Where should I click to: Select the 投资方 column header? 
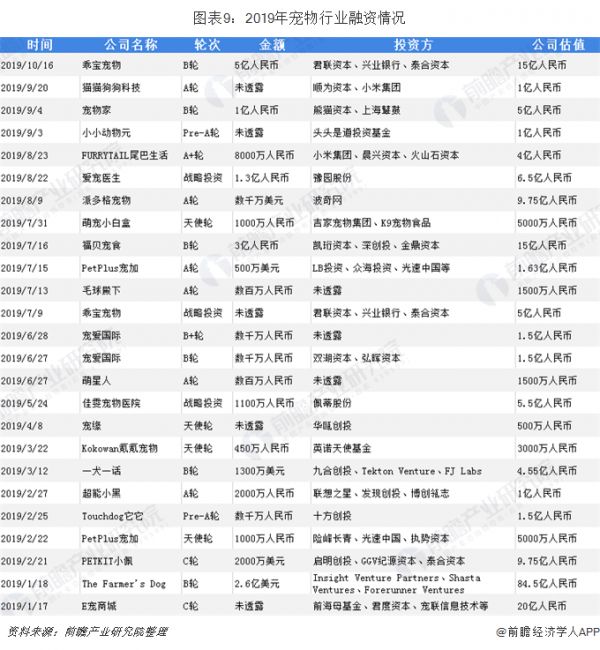413,45
